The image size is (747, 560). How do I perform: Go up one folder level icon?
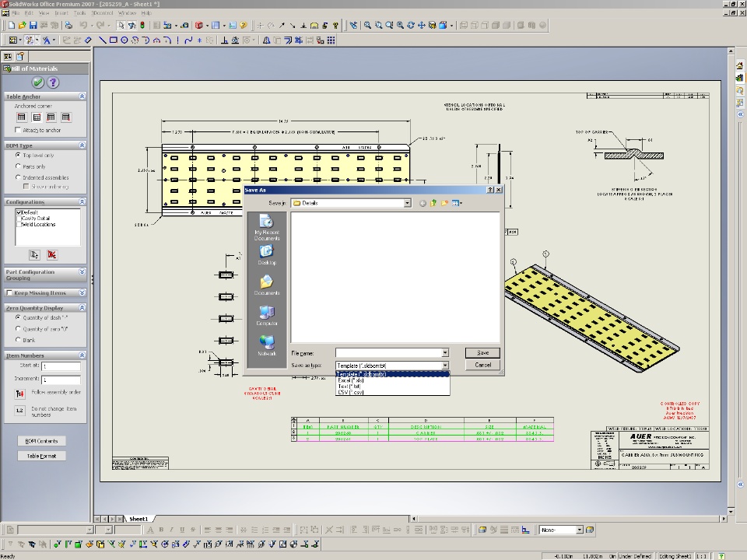coord(433,203)
